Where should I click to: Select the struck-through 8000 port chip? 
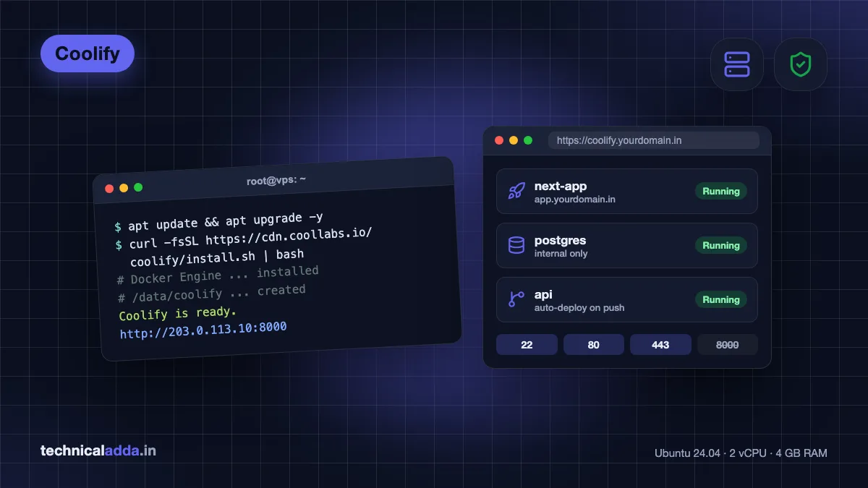click(728, 345)
